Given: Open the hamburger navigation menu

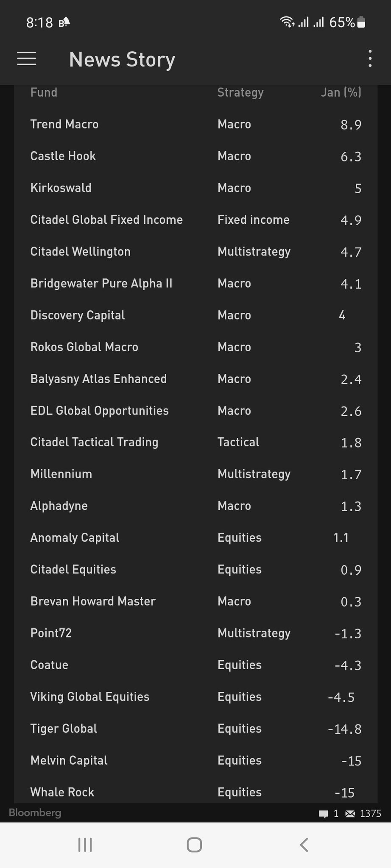Looking at the screenshot, I should coord(26,58).
